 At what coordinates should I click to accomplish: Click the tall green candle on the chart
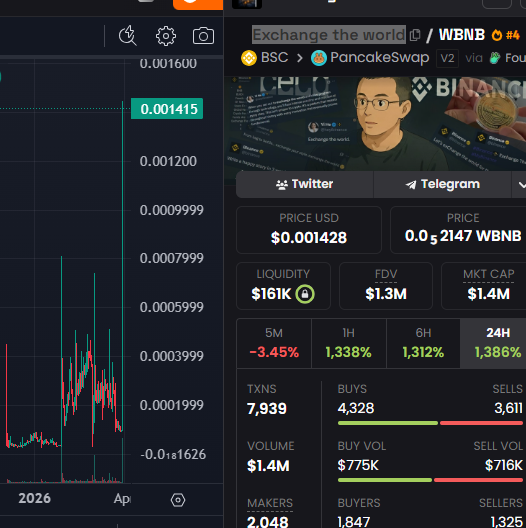pos(123,266)
